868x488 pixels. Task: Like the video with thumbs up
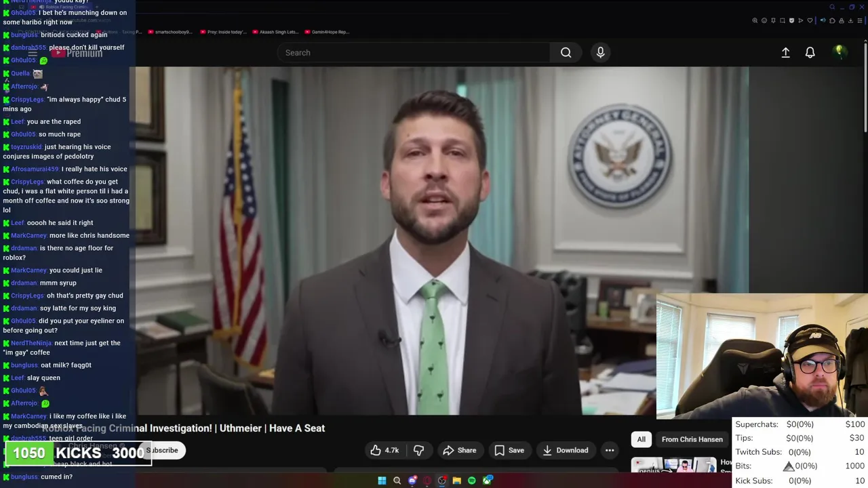click(x=384, y=450)
